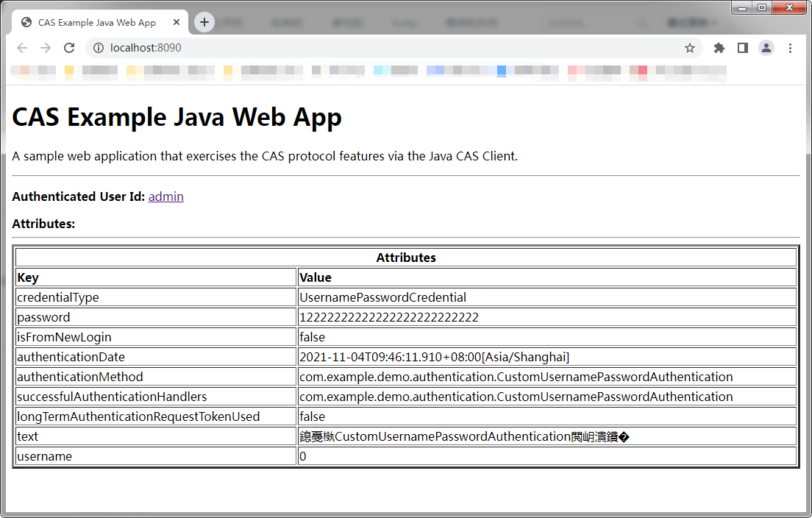Viewport: 812px width, 518px height.
Task: Click the site information icon in address bar
Action: coord(99,47)
